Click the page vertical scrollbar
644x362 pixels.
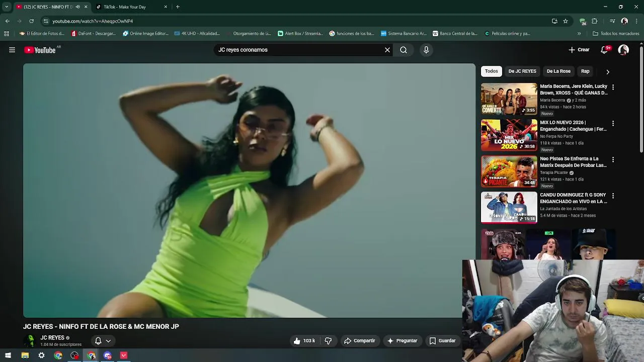coord(641,101)
